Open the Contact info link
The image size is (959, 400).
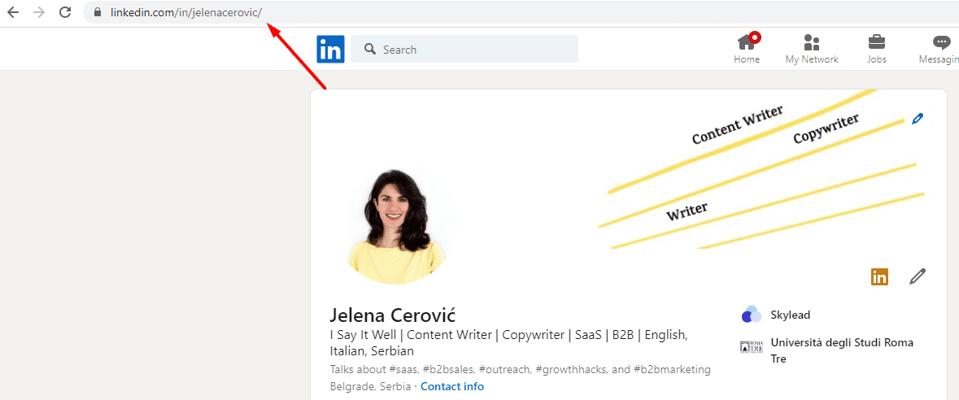(452, 386)
